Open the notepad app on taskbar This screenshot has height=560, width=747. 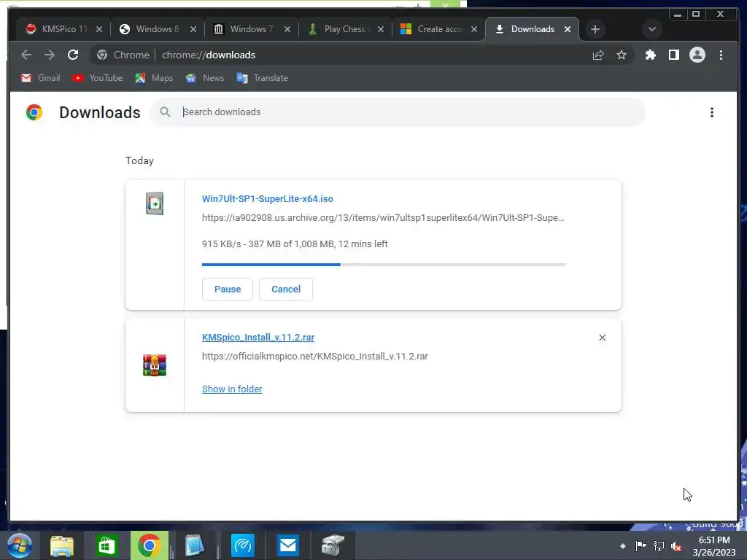(x=195, y=545)
